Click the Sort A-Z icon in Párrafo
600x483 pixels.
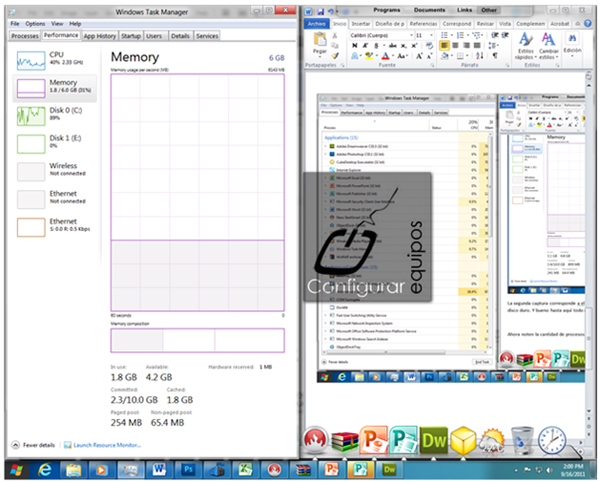[479, 56]
